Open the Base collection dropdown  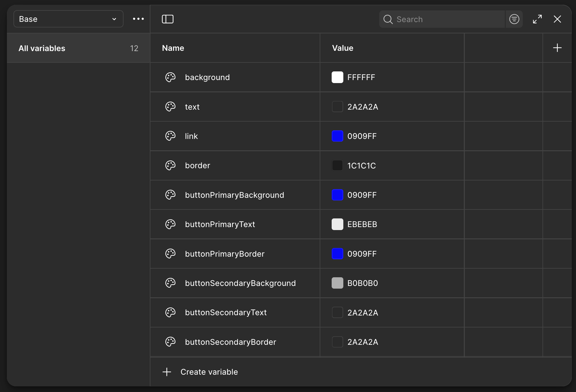point(68,19)
